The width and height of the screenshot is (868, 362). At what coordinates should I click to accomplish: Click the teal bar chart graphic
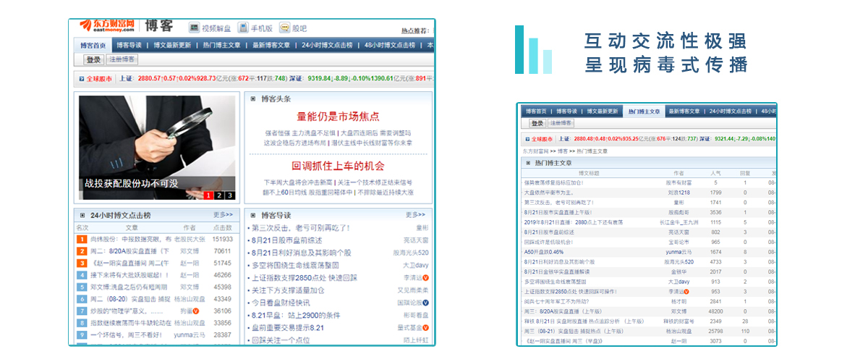click(x=534, y=50)
